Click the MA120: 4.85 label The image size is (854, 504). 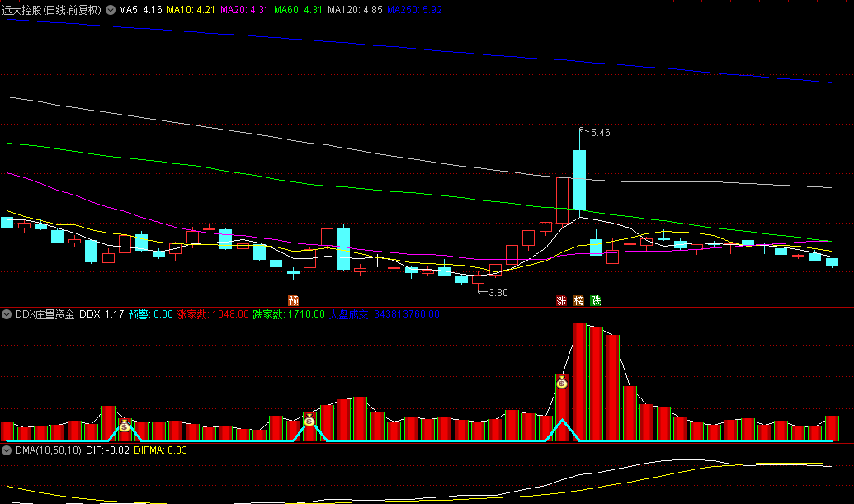click(355, 10)
